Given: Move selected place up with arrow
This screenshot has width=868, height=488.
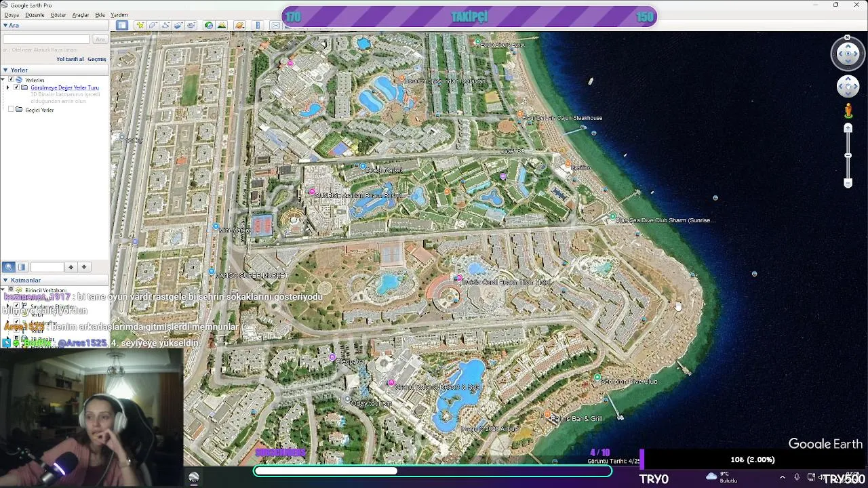Looking at the screenshot, I should click(x=71, y=267).
